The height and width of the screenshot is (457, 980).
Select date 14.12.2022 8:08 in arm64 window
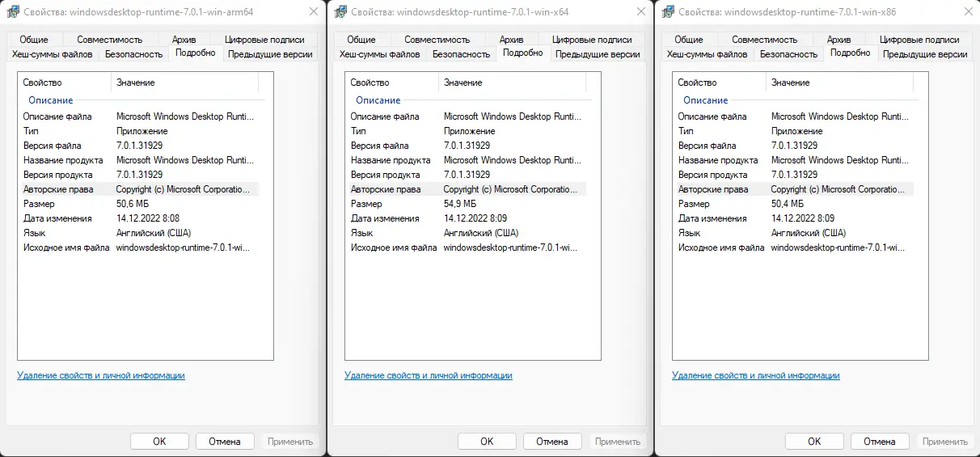pyautogui.click(x=148, y=218)
